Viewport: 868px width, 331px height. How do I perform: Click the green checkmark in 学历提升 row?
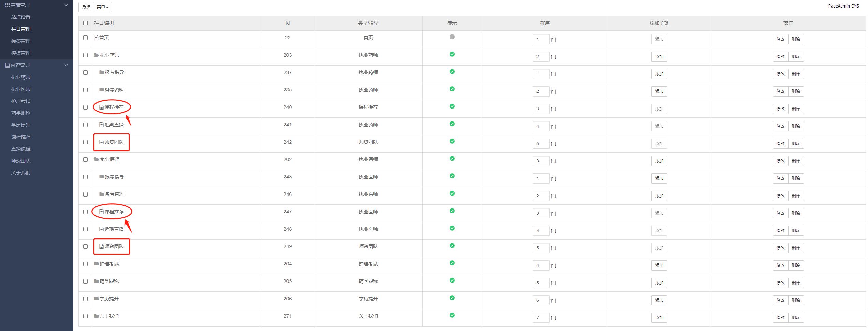tap(452, 298)
